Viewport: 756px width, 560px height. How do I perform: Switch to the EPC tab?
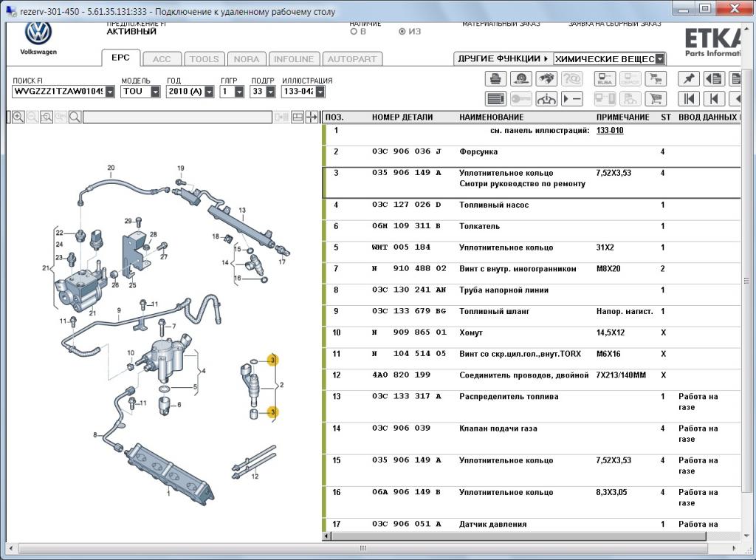[x=120, y=58]
